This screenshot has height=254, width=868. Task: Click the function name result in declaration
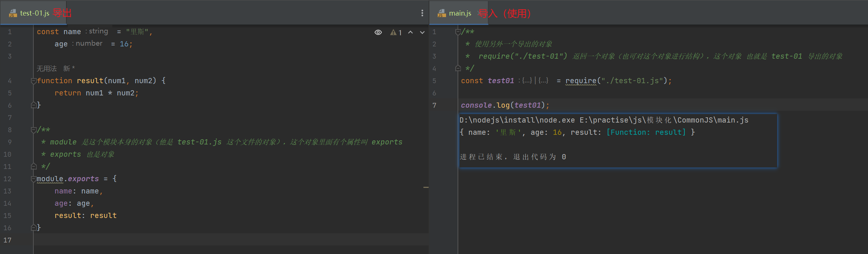click(90, 81)
